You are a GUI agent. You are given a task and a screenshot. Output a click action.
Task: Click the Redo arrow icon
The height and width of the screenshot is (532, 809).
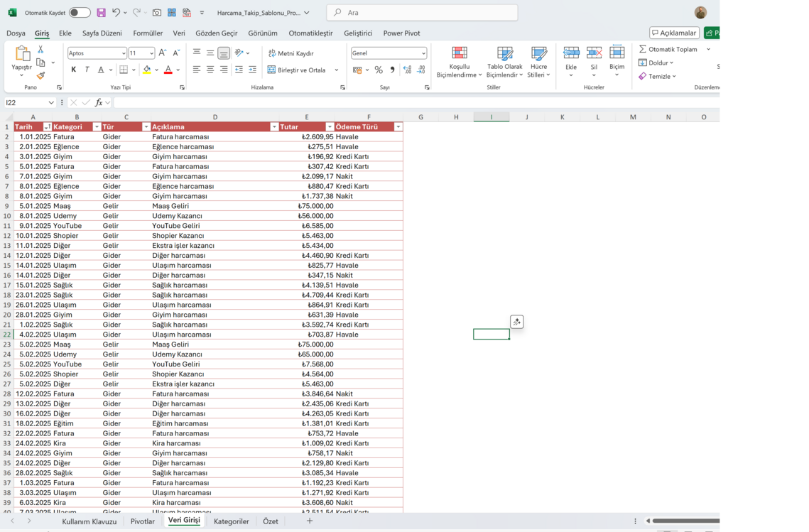[x=136, y=12]
